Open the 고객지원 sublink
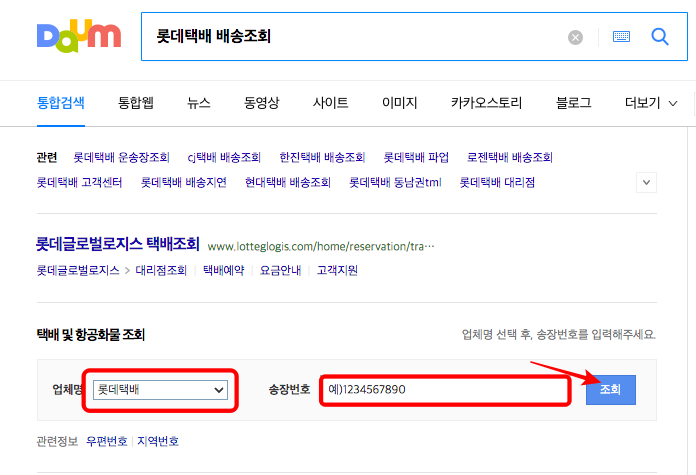Image resolution: width=696 pixels, height=475 pixels. coord(337,270)
